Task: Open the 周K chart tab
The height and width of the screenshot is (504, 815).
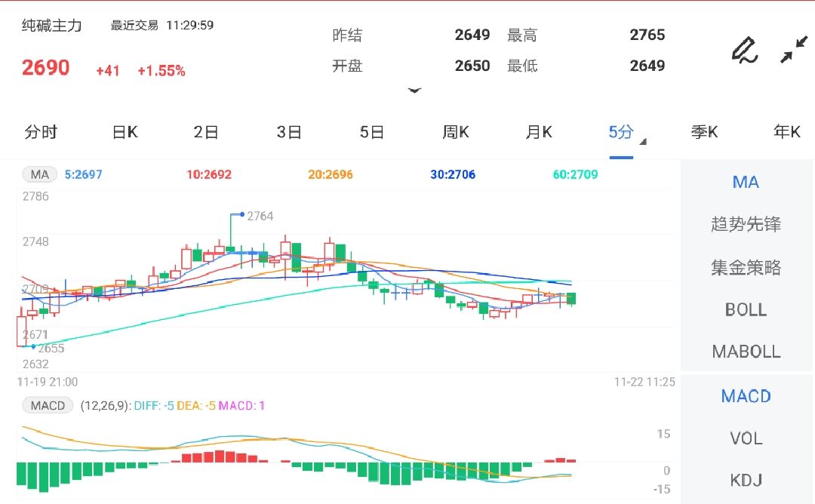Action: tap(455, 132)
